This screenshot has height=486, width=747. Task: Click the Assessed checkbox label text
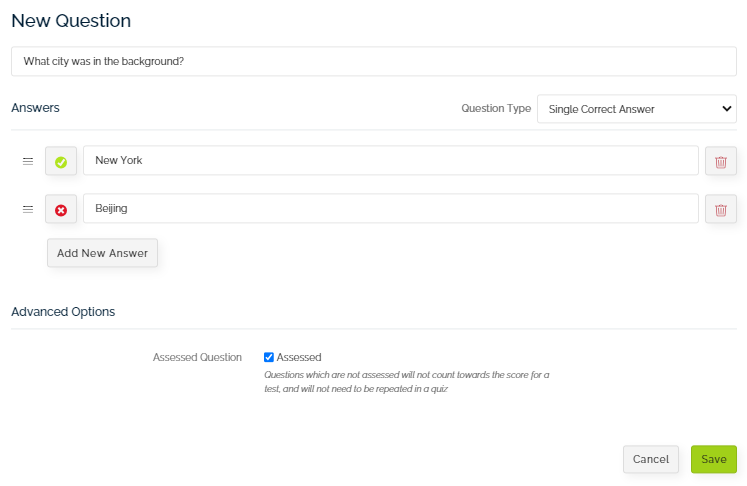pyautogui.click(x=299, y=357)
